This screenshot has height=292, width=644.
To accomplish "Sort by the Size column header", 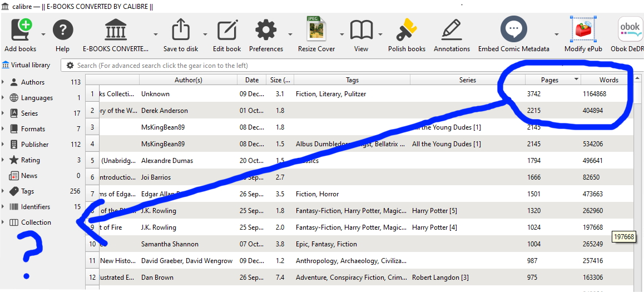I will point(280,80).
